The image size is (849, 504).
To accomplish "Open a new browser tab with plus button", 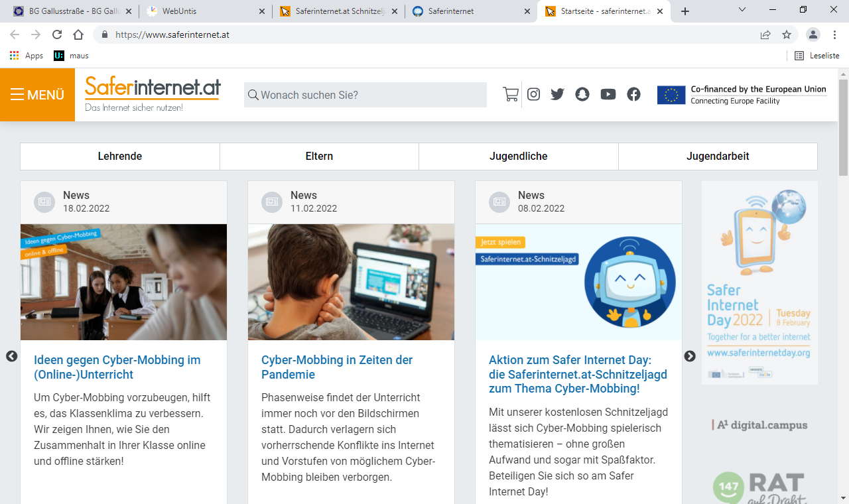I will click(685, 11).
